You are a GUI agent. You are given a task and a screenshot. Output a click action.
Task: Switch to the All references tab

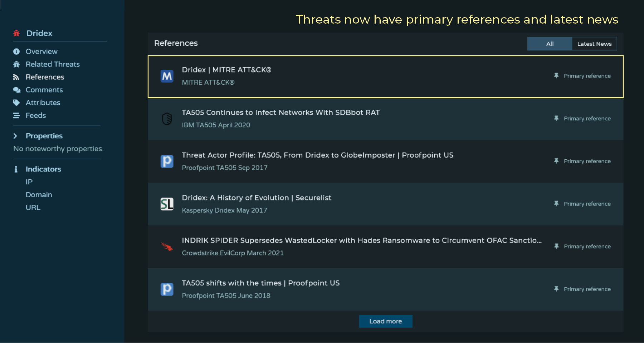click(550, 44)
